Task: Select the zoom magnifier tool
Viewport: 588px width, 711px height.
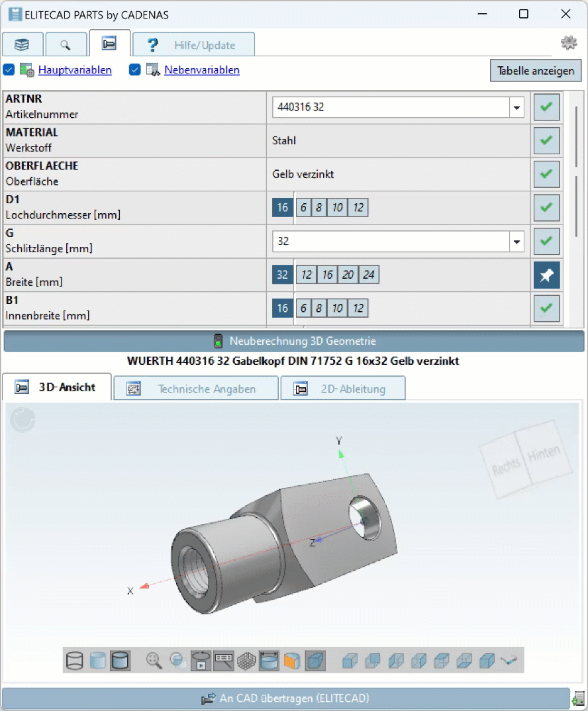Action: click(153, 660)
